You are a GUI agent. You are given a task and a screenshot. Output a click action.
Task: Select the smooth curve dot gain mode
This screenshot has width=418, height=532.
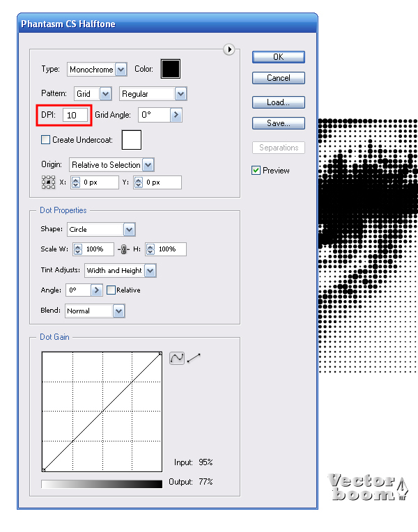(177, 358)
